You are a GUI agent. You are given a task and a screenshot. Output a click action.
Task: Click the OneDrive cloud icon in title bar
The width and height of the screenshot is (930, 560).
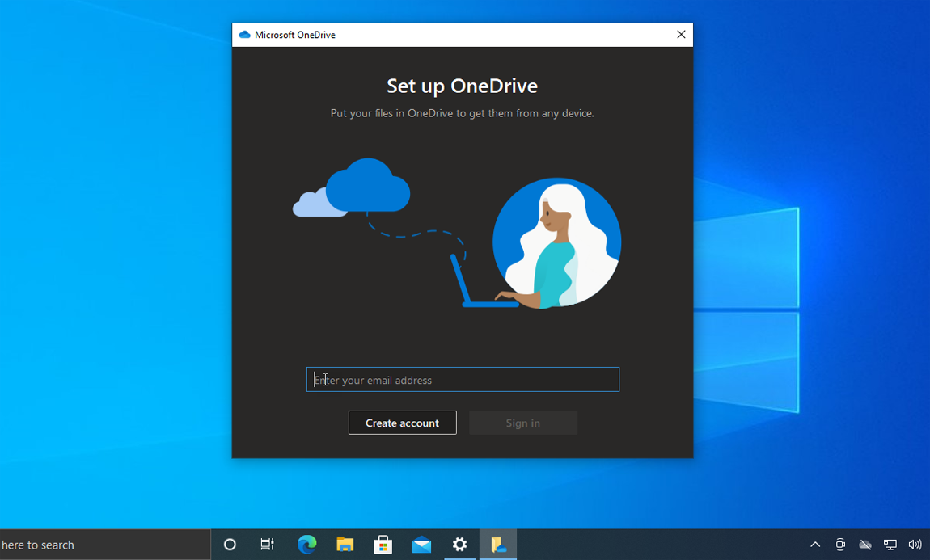point(244,35)
